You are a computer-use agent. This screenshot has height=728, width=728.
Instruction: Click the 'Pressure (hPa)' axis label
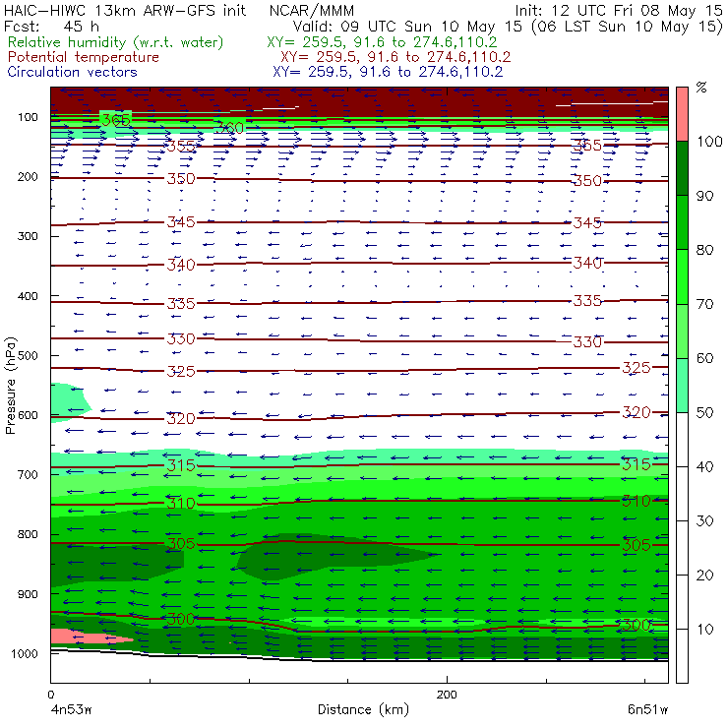click(10, 386)
